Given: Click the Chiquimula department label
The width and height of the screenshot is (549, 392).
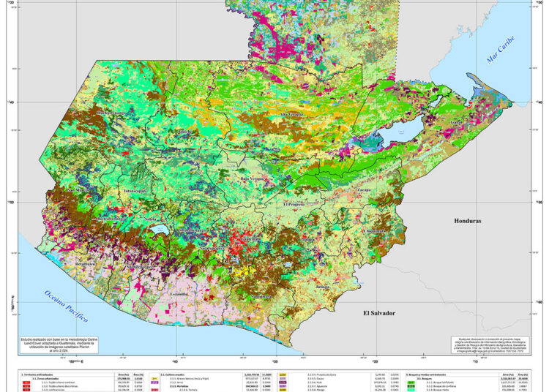Looking at the screenshot, I should pyautogui.click(x=376, y=230).
